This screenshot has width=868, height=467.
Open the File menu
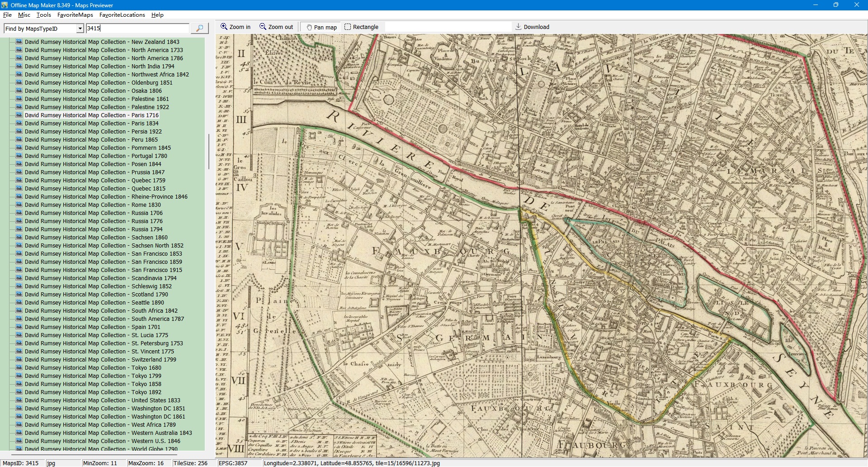[x=7, y=15]
